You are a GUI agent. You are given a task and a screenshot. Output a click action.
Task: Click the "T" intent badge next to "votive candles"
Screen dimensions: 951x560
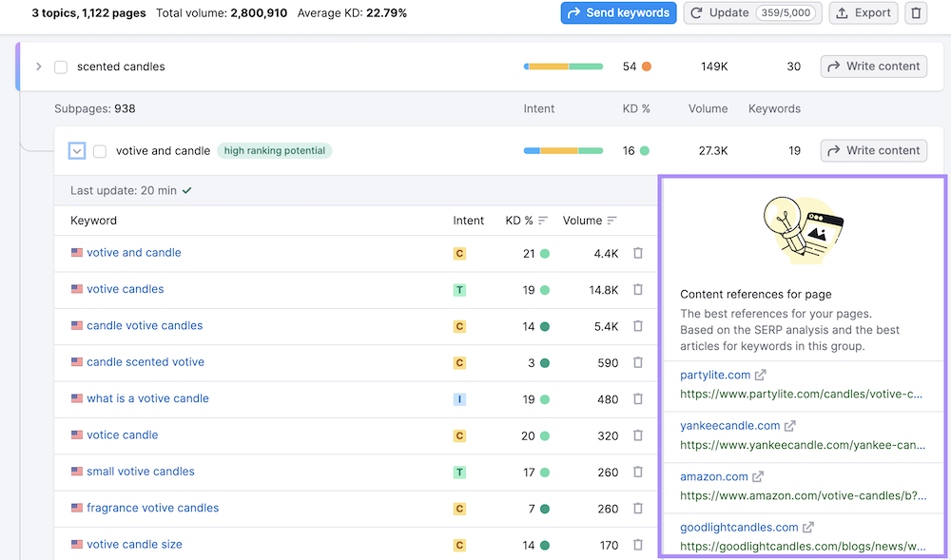click(x=461, y=289)
